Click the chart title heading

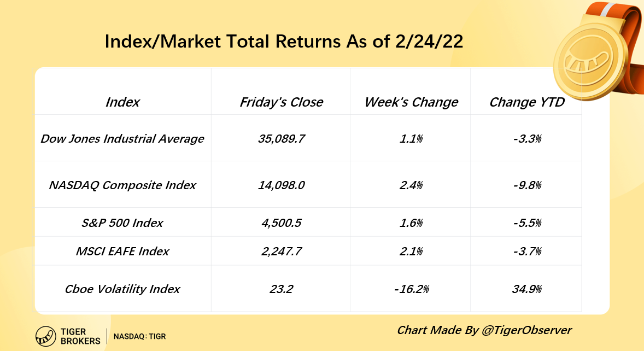284,42
